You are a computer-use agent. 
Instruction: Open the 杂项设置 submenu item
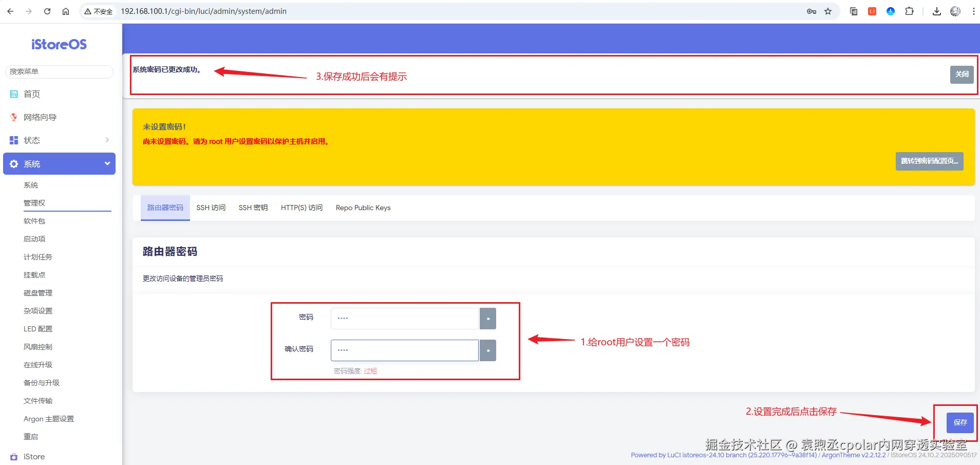pos(38,311)
